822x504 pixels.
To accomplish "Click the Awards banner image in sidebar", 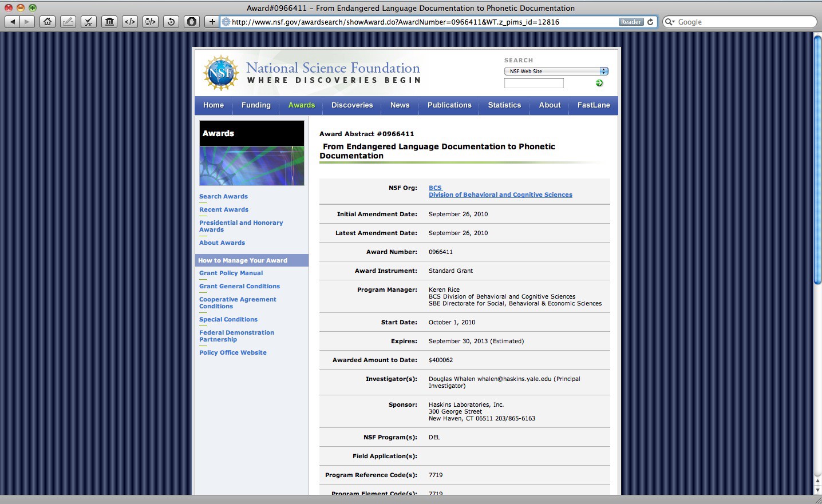I will 252,166.
